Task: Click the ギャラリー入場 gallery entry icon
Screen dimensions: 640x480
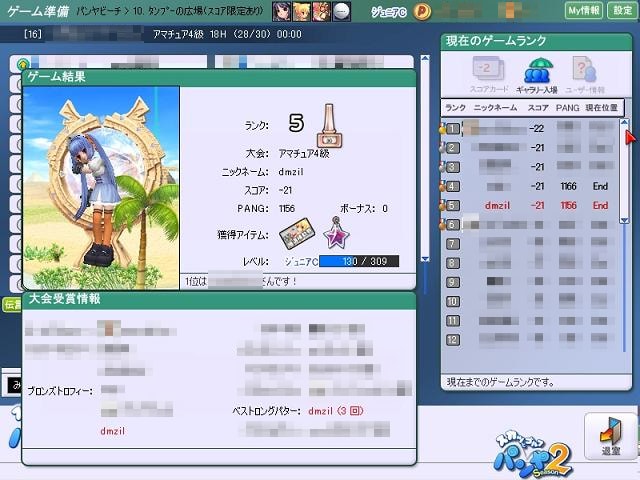Action: 537,75
